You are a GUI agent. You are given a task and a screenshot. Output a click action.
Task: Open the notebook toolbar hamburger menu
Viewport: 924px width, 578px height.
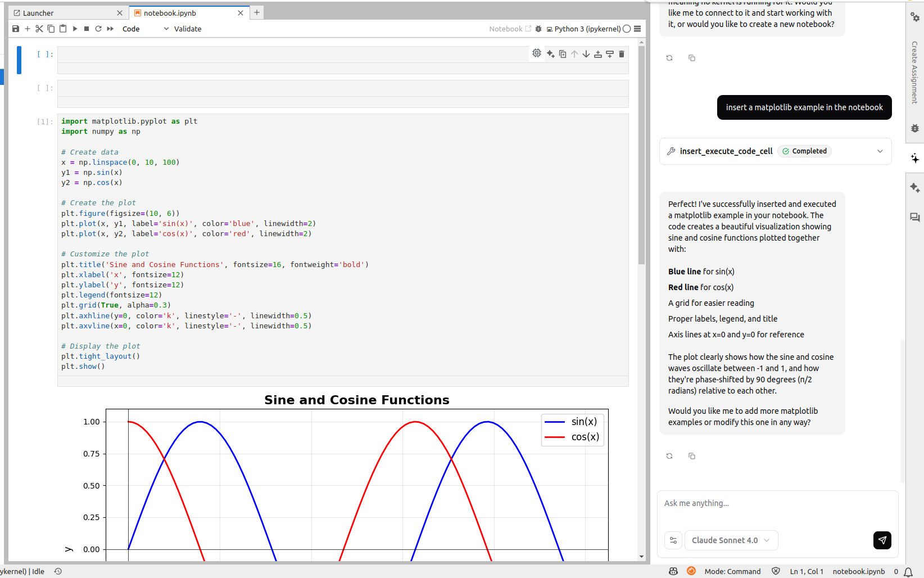(637, 29)
